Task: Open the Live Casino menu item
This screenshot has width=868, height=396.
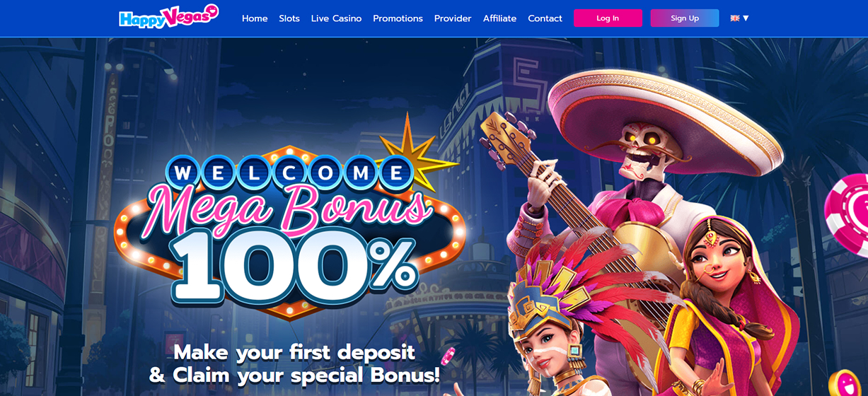Action: tap(336, 18)
